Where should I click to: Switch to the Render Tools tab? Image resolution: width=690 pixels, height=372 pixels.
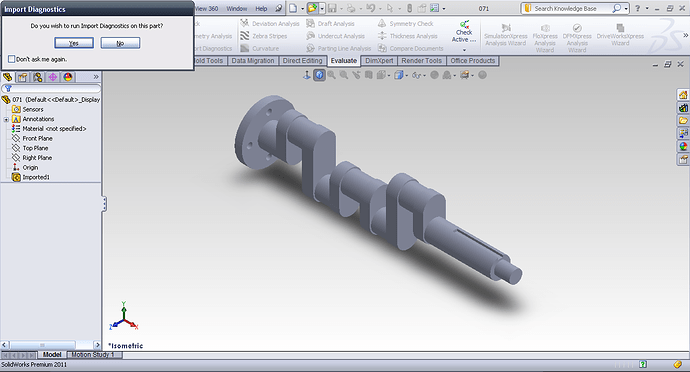(x=421, y=61)
